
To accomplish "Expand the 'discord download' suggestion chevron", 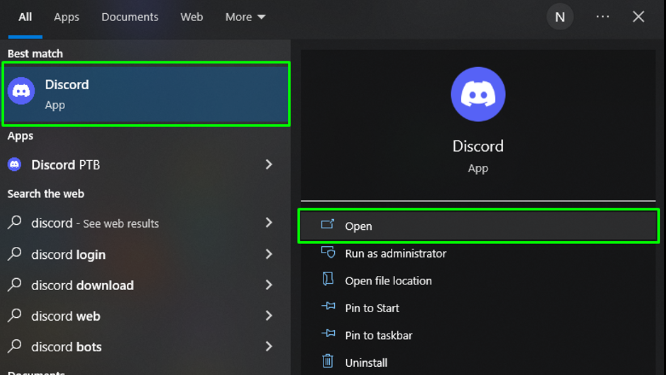I will (268, 285).
